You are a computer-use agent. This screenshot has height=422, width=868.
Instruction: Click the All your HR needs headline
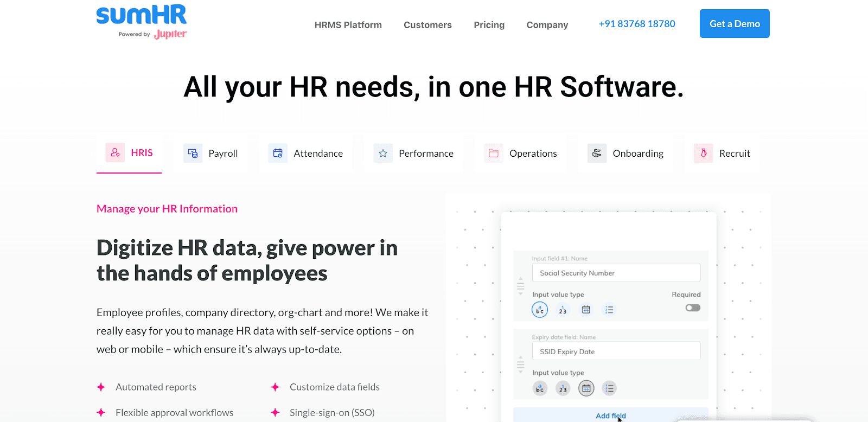coord(433,87)
